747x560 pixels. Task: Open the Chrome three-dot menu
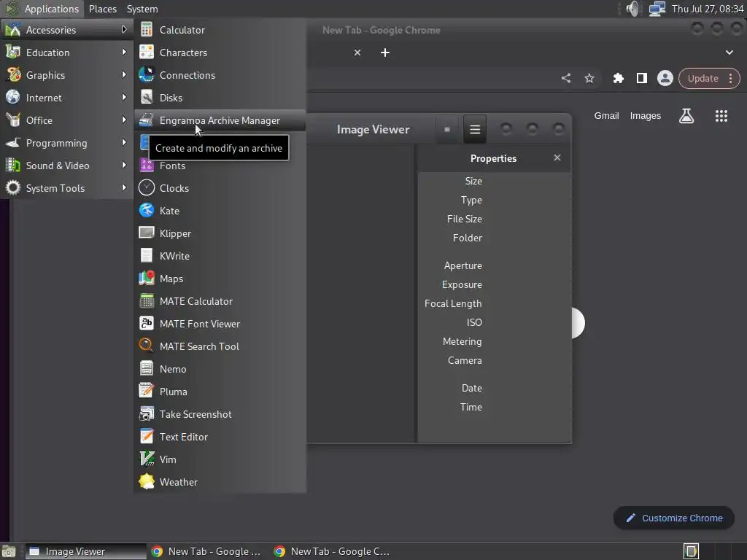(731, 79)
